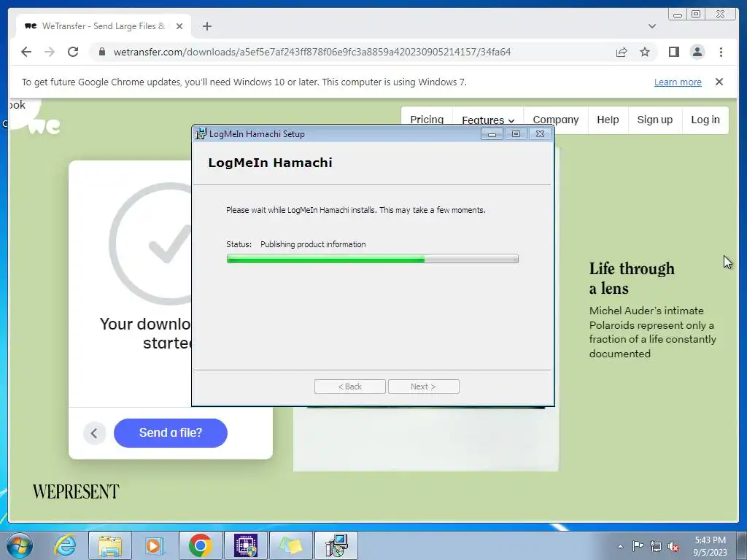This screenshot has height=560, width=747.
Task: Open Chrome three-dot menu
Action: click(x=721, y=52)
